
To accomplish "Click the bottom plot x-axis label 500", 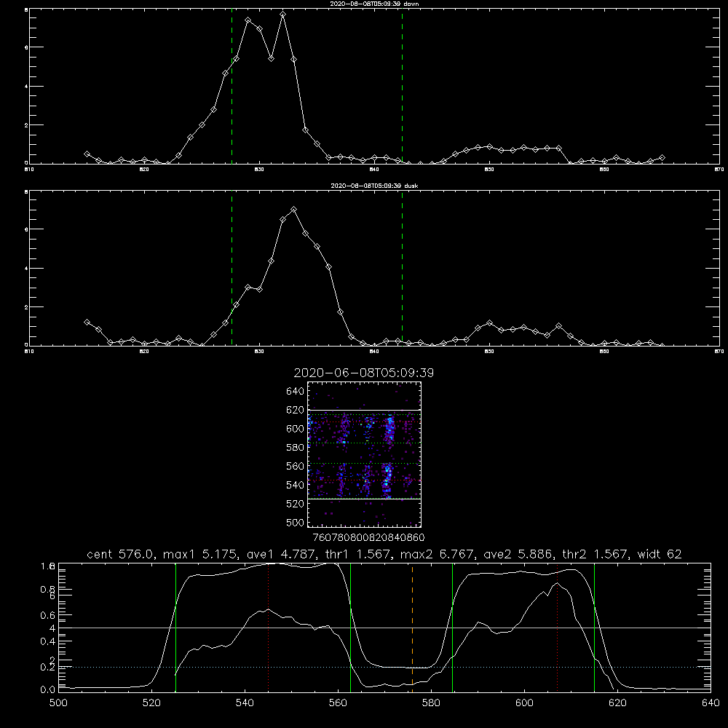I will coord(58,703).
